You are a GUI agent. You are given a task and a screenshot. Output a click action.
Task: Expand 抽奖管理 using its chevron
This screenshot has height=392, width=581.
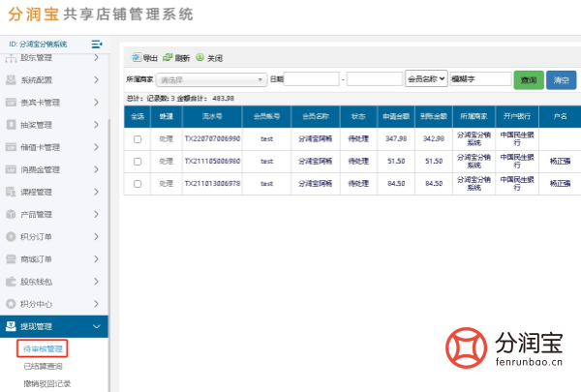(96, 125)
